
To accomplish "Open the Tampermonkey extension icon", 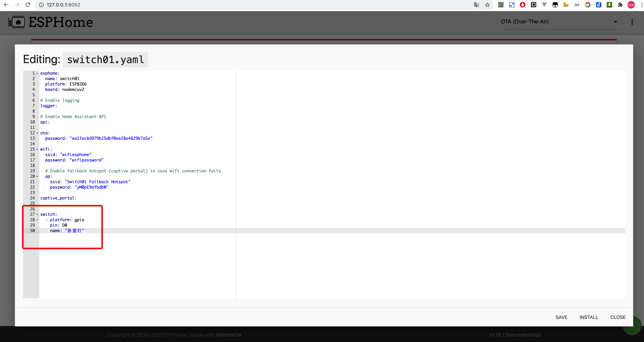I will (x=555, y=5).
